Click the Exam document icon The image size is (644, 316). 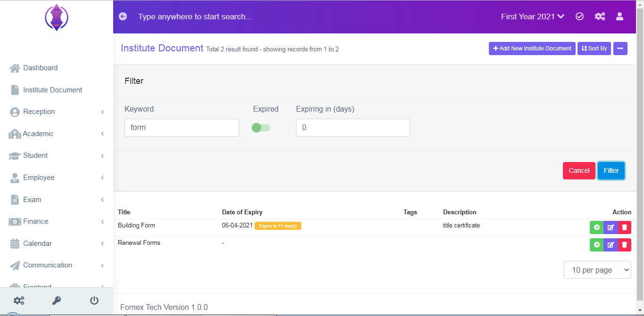(x=15, y=200)
